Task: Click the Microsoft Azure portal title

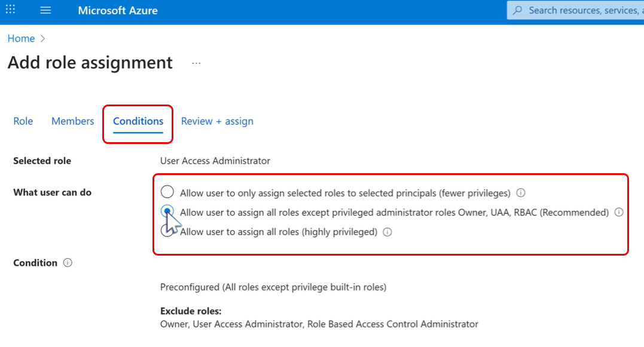Action: 118,10
